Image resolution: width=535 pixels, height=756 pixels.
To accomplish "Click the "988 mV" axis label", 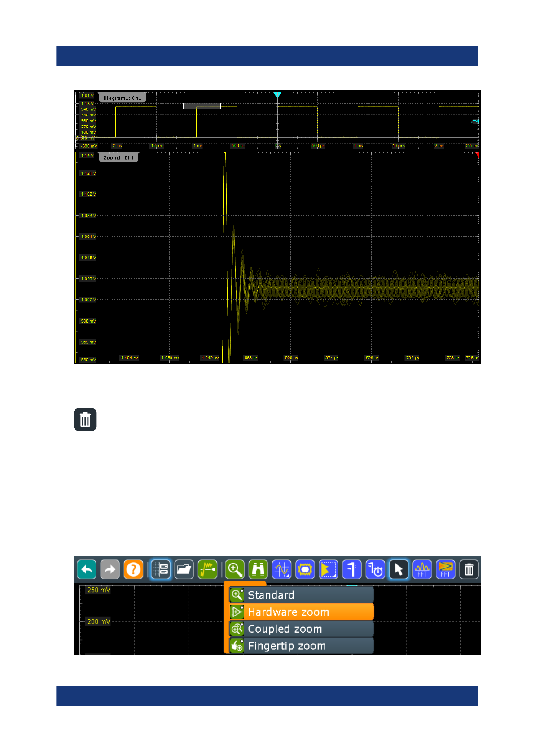I will [88, 321].
